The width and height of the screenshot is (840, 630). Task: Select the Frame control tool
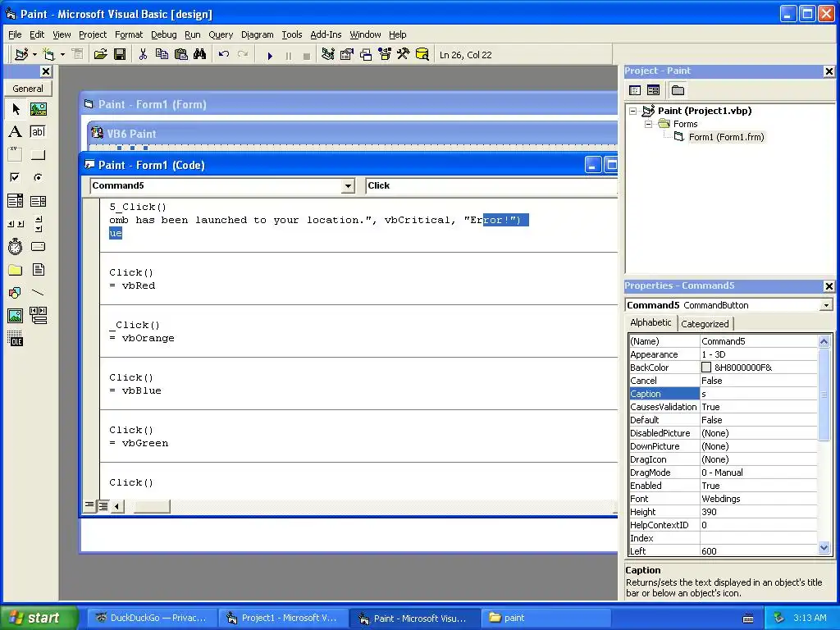pyautogui.click(x=16, y=155)
